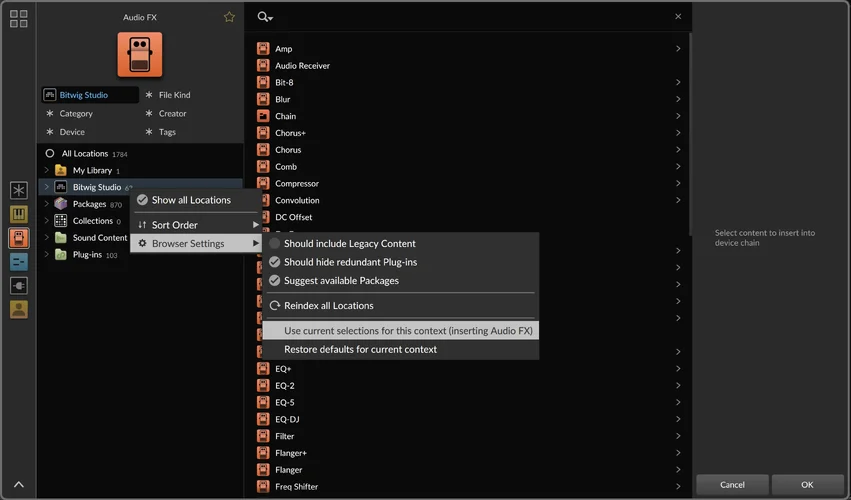
Task: Expand the Chorus row arrow
Action: point(678,150)
